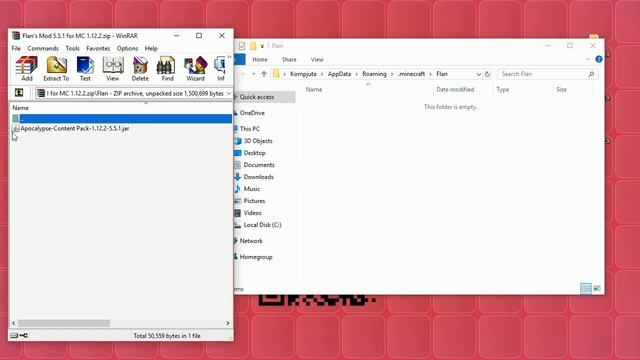Select This PC in Explorer sidebar

249,129
